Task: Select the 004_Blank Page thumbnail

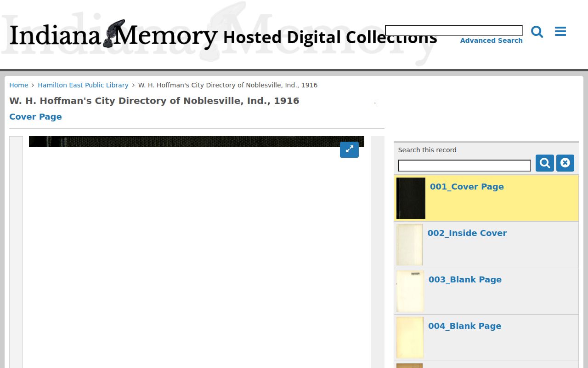Action: point(410,338)
